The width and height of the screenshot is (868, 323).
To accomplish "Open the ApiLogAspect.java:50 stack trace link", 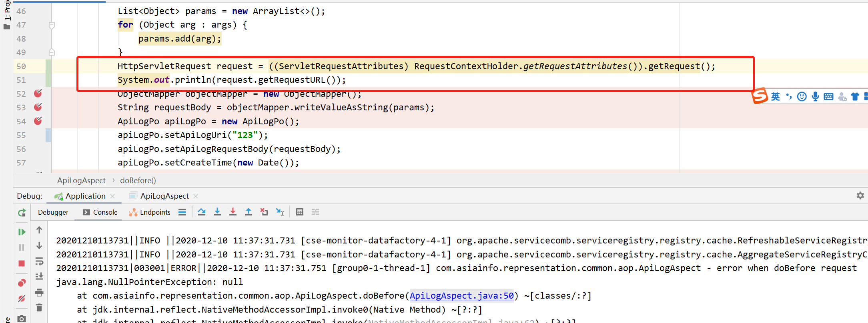I will [461, 296].
